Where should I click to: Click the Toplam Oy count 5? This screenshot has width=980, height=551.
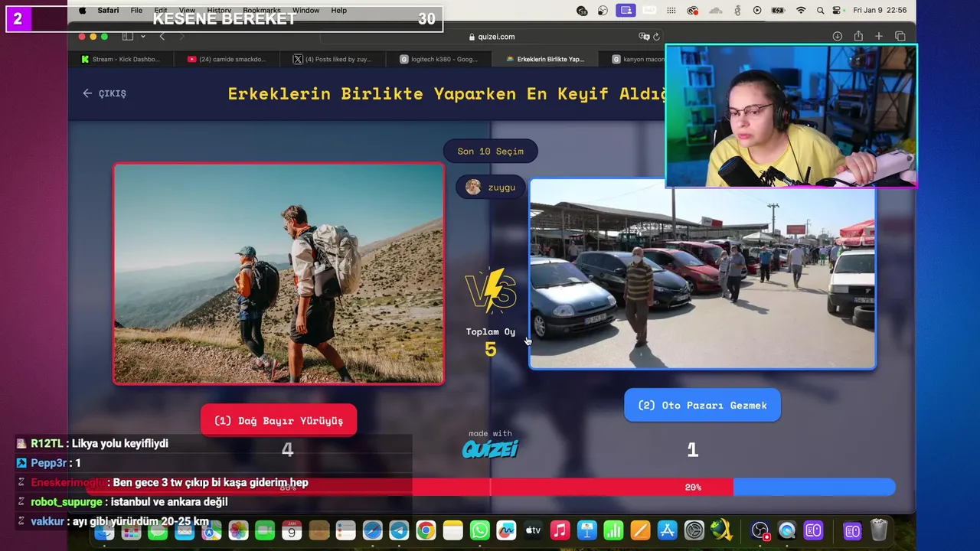tap(491, 350)
